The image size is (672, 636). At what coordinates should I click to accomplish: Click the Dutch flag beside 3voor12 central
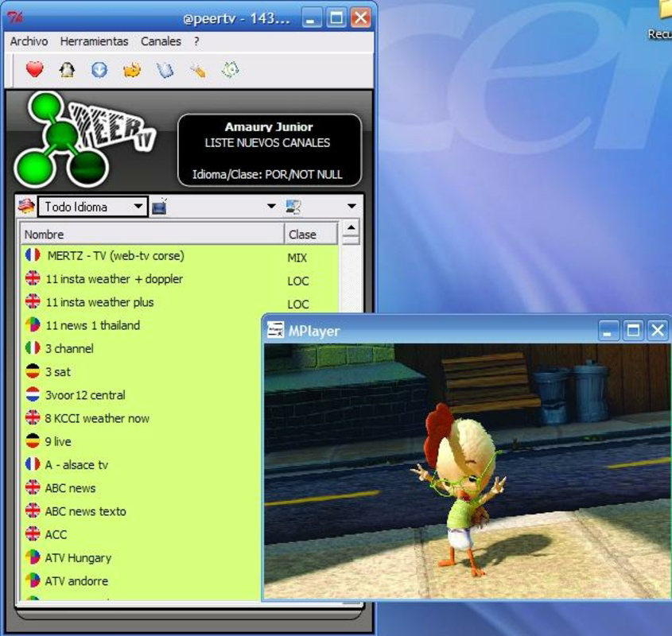coord(33,394)
